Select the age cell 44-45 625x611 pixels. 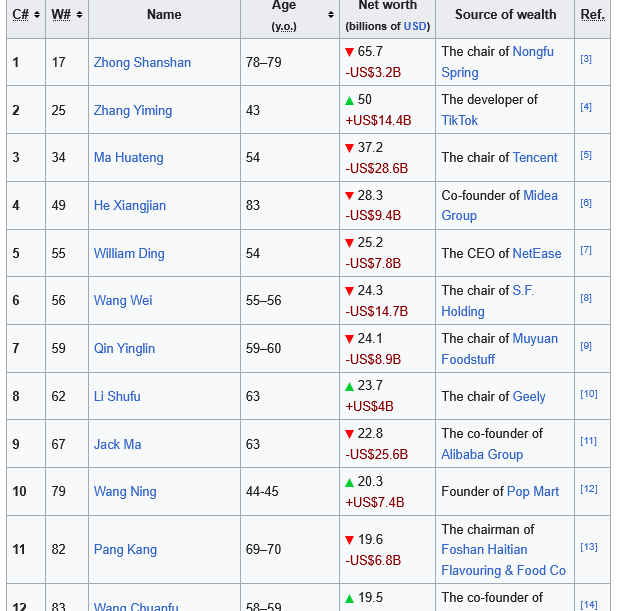(262, 491)
